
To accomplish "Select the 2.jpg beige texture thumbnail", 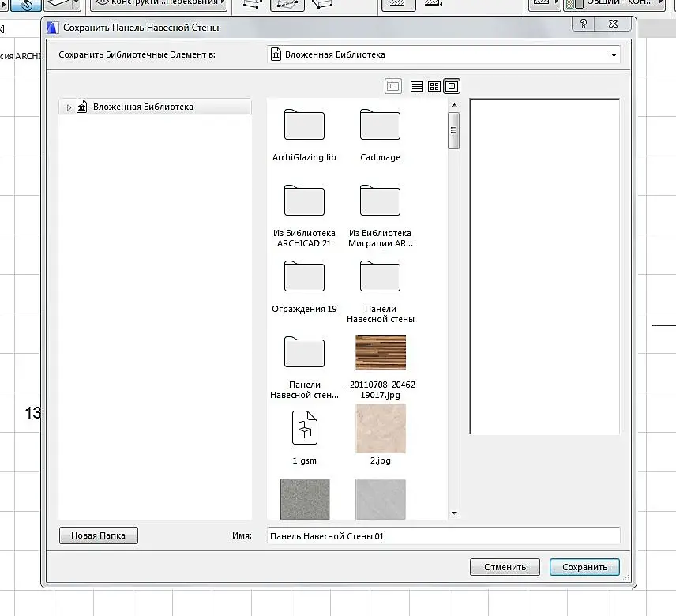I will click(x=380, y=428).
